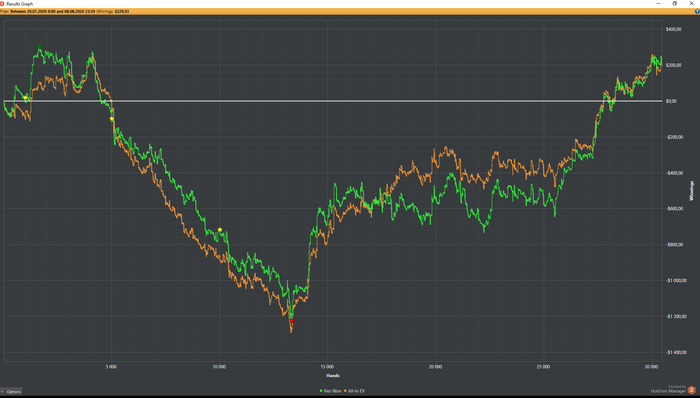Toggle the All-In EV series in the legend

tap(354, 391)
